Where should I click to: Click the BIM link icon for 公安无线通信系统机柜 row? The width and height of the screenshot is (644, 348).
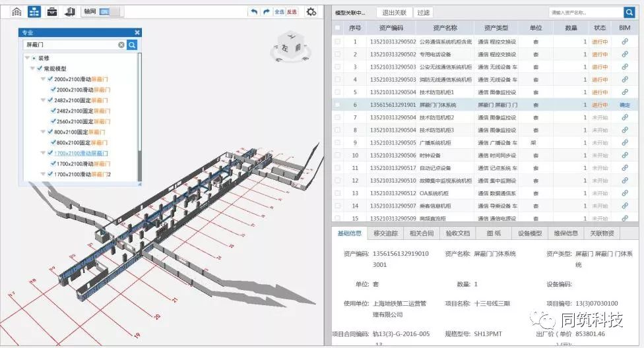(x=625, y=67)
